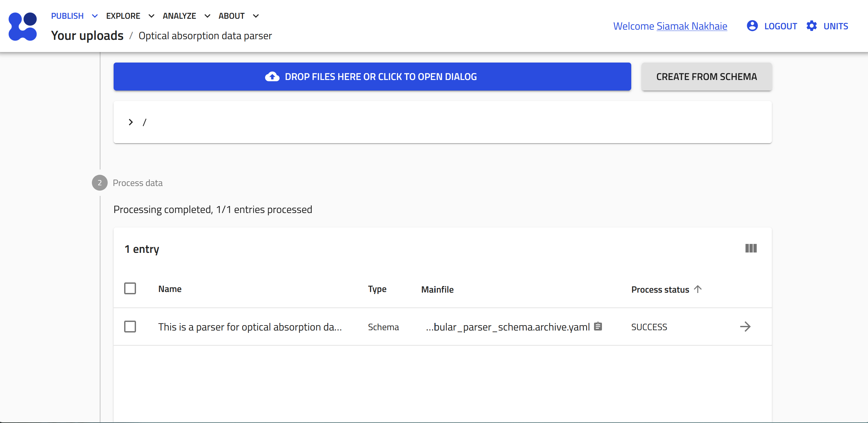Open the account person icon next to LOGOUT
Screen dimensions: 868x423
click(752, 26)
